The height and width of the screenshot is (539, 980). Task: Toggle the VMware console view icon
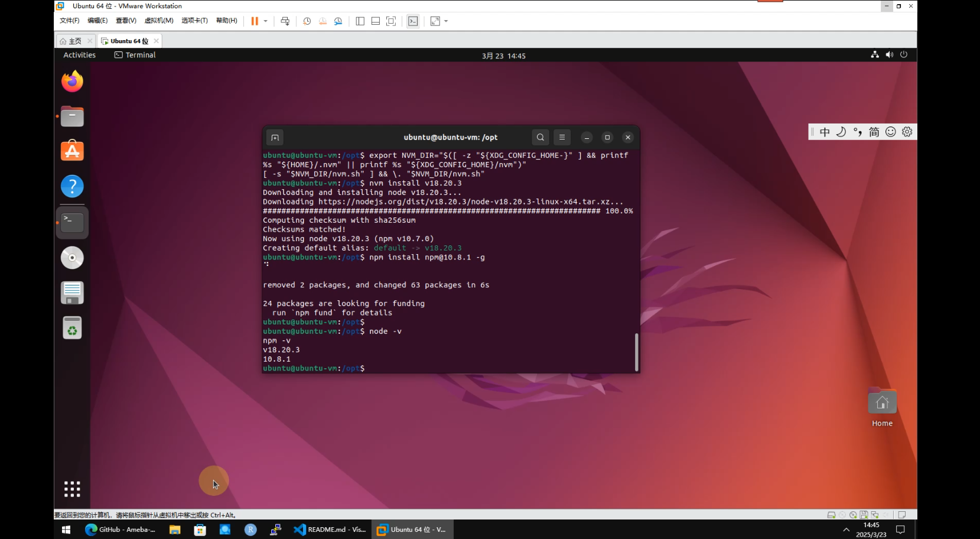click(413, 21)
